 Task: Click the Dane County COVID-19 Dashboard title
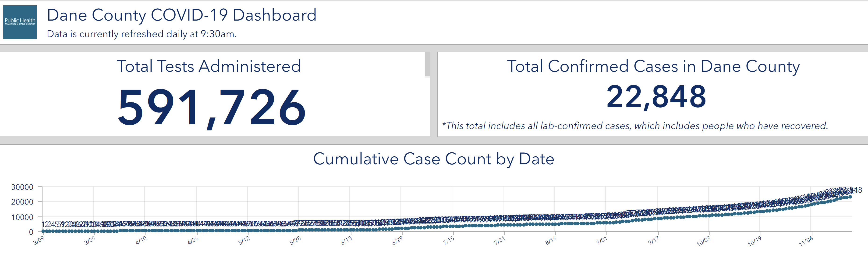point(182,15)
